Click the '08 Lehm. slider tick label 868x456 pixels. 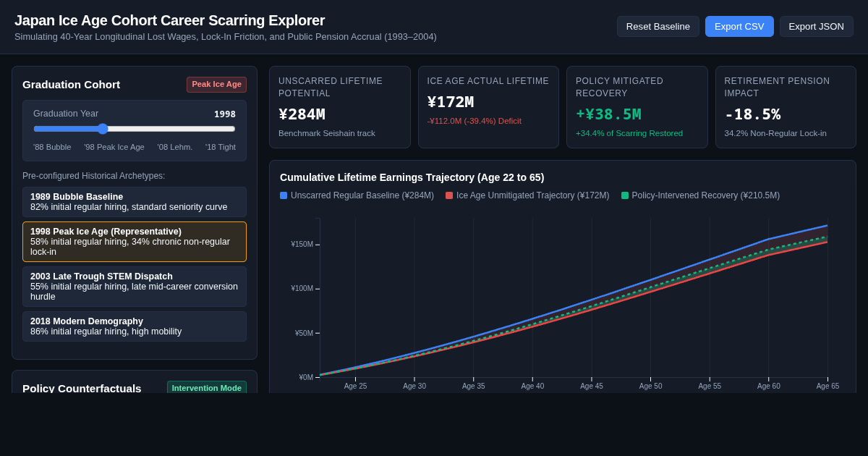[175, 147]
